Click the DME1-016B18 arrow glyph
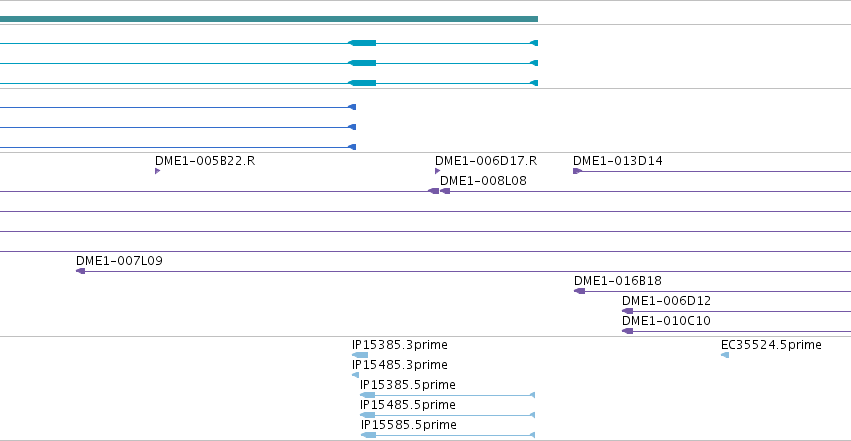851x441 pixels. tap(580, 291)
